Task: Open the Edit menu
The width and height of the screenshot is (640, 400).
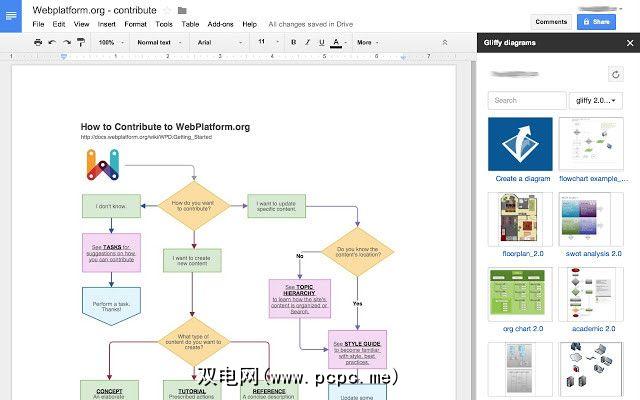Action: point(59,24)
